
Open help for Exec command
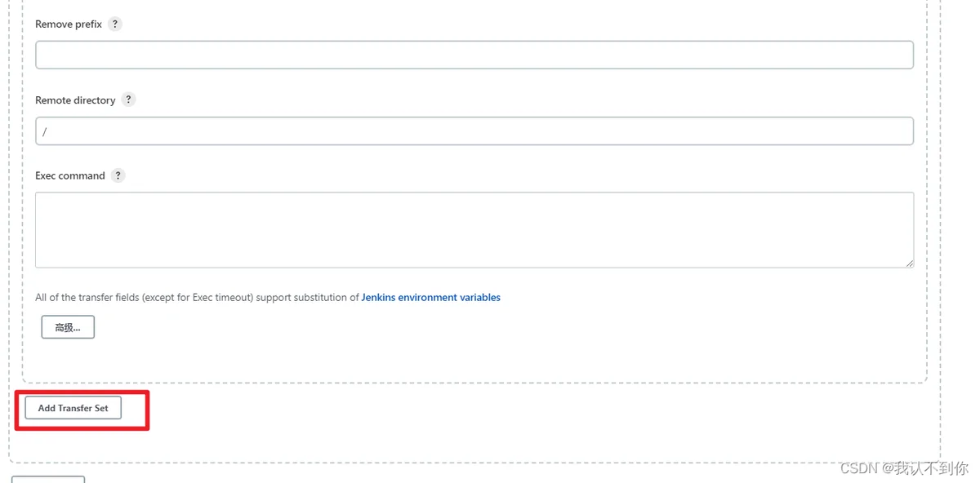click(118, 175)
